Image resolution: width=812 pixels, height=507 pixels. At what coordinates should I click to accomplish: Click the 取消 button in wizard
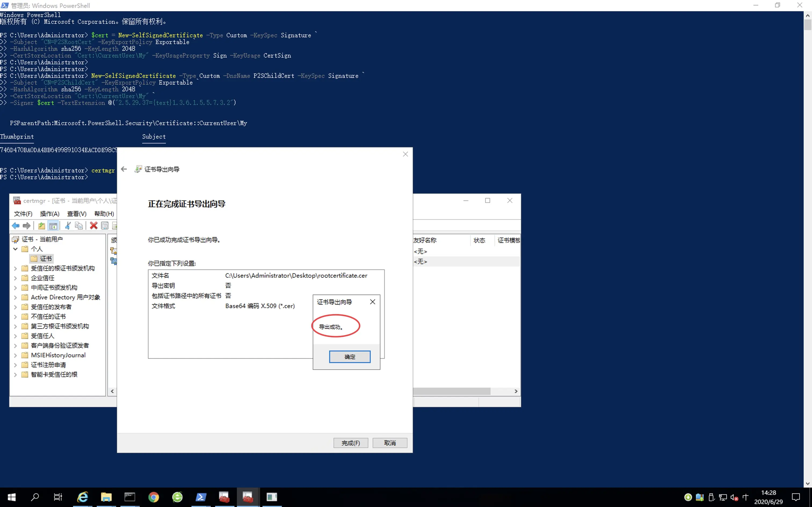390,443
